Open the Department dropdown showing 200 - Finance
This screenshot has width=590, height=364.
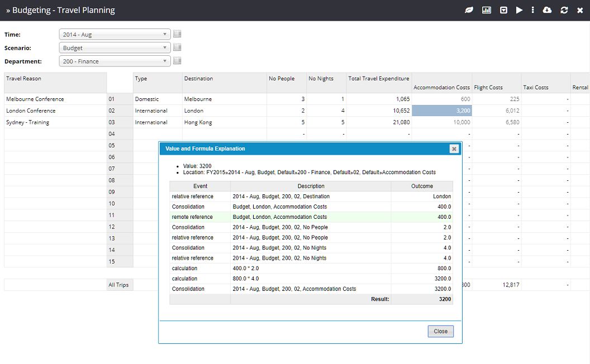click(x=115, y=61)
